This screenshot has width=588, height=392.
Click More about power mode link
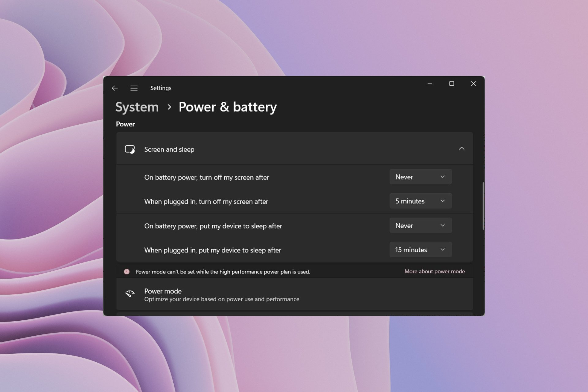435,271
